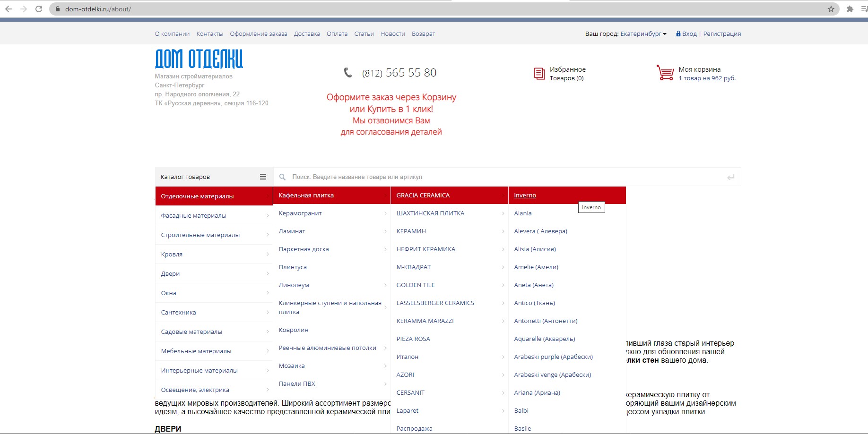Screen dimensions: 868x434
Task: Open the Alania collection link
Action: (x=522, y=213)
